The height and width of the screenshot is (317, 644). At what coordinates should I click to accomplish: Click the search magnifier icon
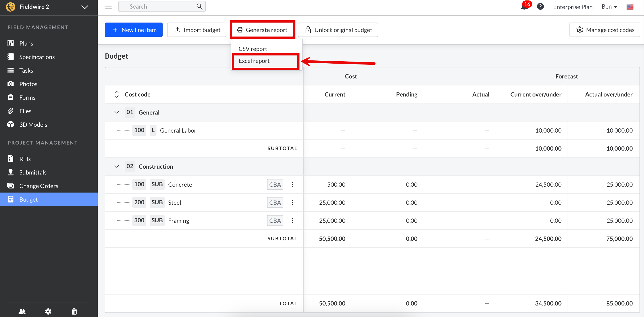point(199,7)
